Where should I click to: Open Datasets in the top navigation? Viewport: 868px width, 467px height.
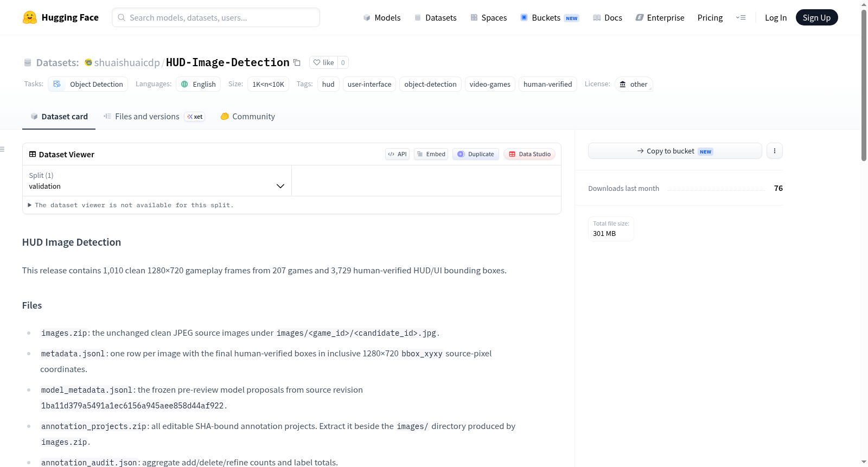pos(435,17)
